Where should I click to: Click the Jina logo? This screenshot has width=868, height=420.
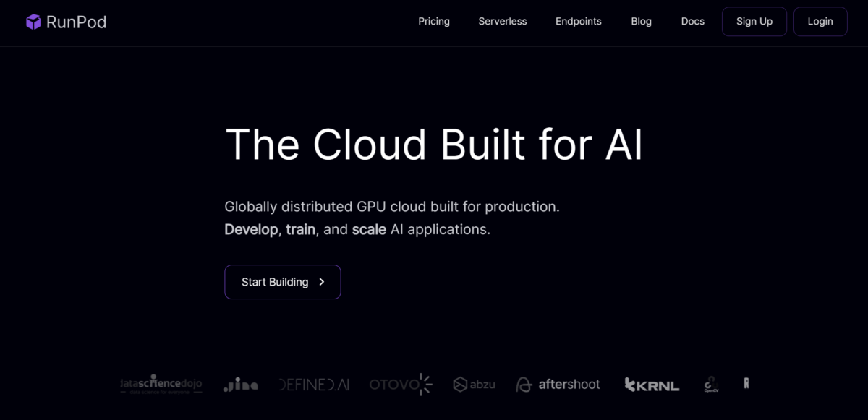(240, 385)
